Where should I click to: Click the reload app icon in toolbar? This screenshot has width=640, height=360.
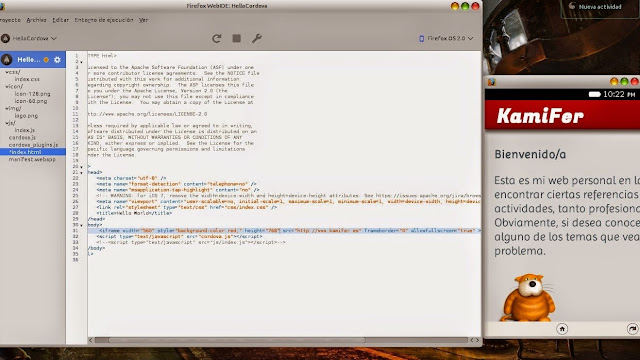pos(217,38)
